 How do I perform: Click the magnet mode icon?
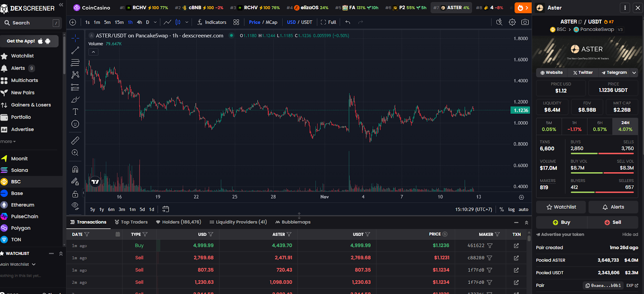[x=75, y=169]
